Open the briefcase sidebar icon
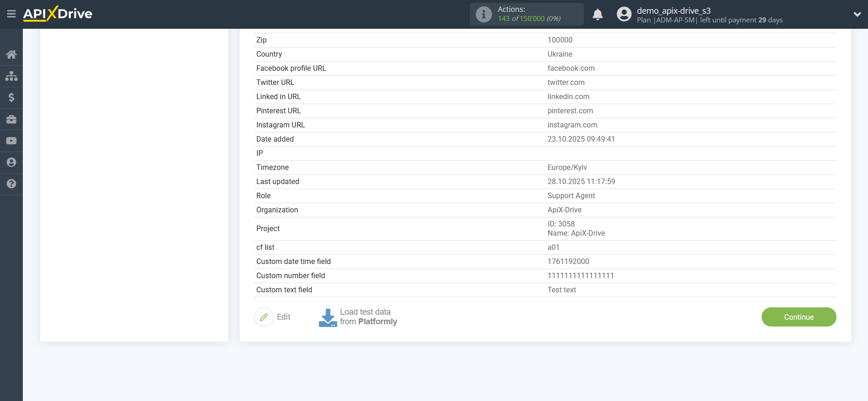The height and width of the screenshot is (401, 868). click(11, 119)
